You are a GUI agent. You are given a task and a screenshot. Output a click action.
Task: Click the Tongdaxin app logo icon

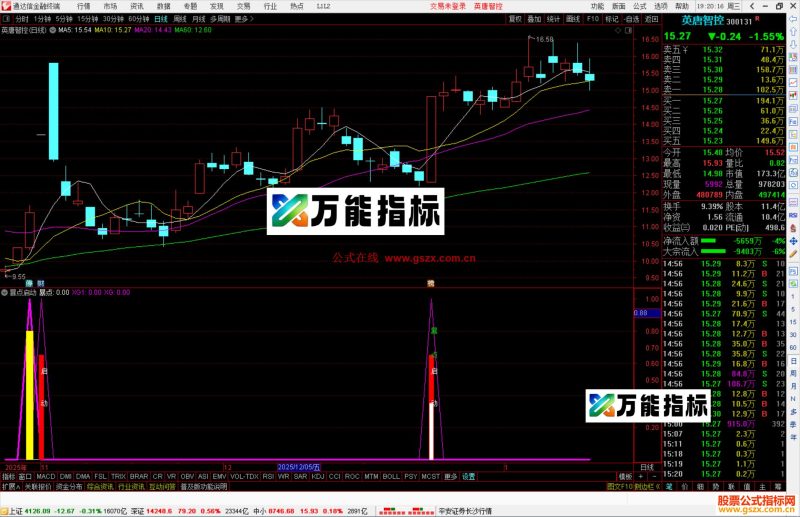(x=6, y=6)
